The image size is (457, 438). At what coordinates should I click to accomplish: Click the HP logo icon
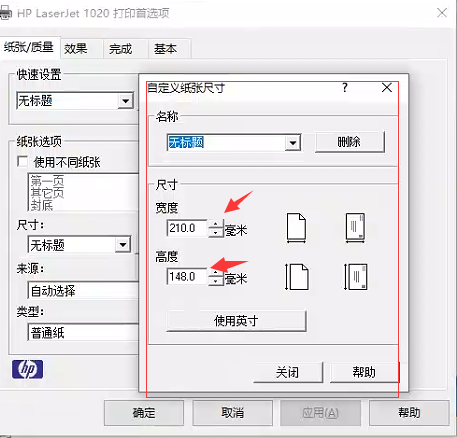click(27, 369)
